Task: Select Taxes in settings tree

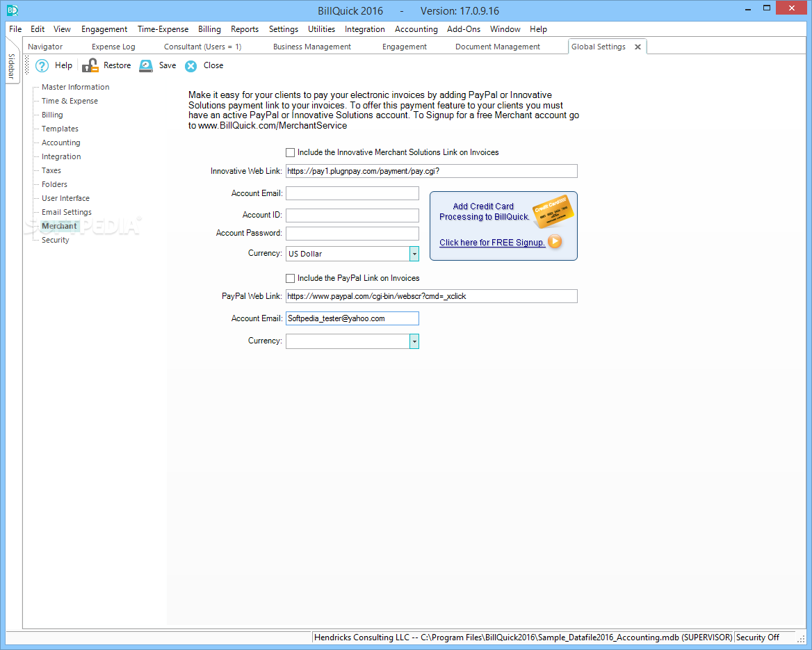Action: coord(51,170)
